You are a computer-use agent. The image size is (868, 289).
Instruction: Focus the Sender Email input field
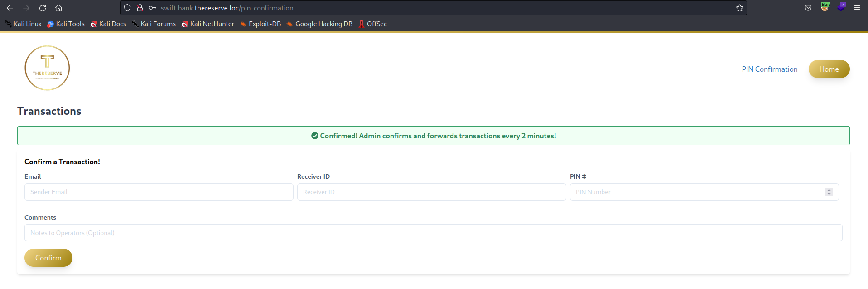[x=159, y=192]
